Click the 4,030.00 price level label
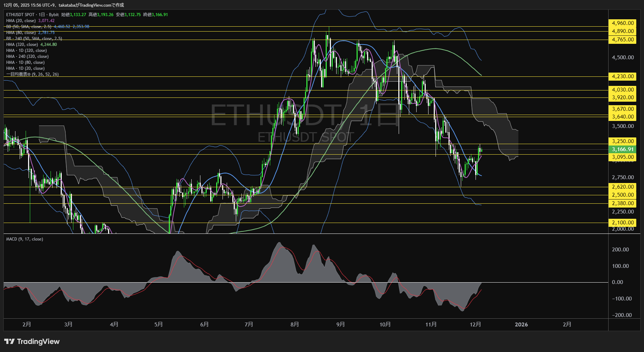Image resolution: width=644 pixels, height=352 pixels. click(623, 90)
